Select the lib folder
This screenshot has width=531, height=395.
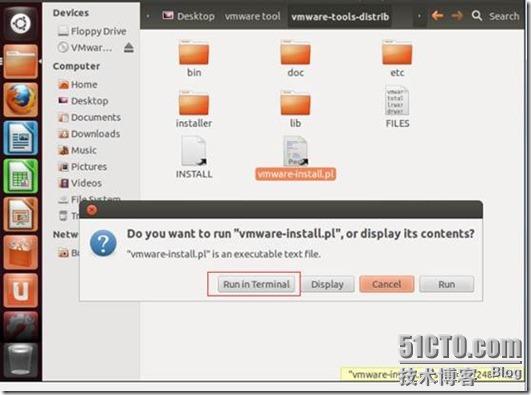[295, 109]
